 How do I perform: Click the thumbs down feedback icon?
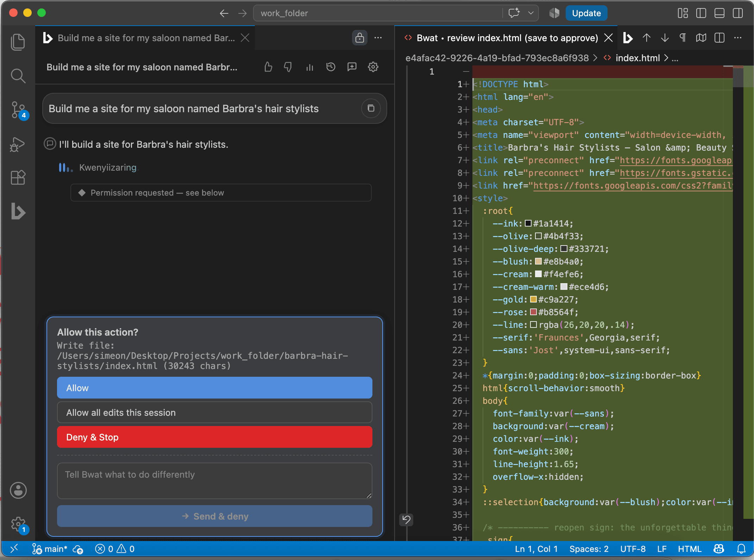pos(288,67)
